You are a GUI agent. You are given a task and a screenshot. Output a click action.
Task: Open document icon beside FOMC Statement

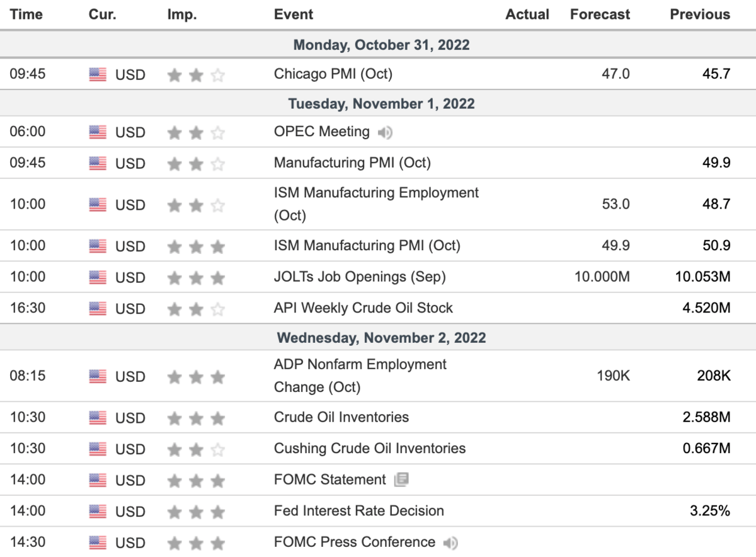coord(401,480)
